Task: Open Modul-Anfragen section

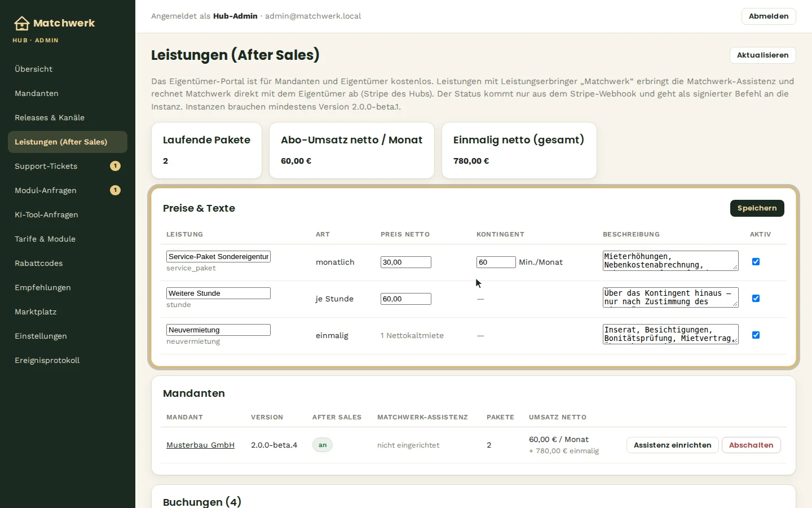Action: click(68, 190)
